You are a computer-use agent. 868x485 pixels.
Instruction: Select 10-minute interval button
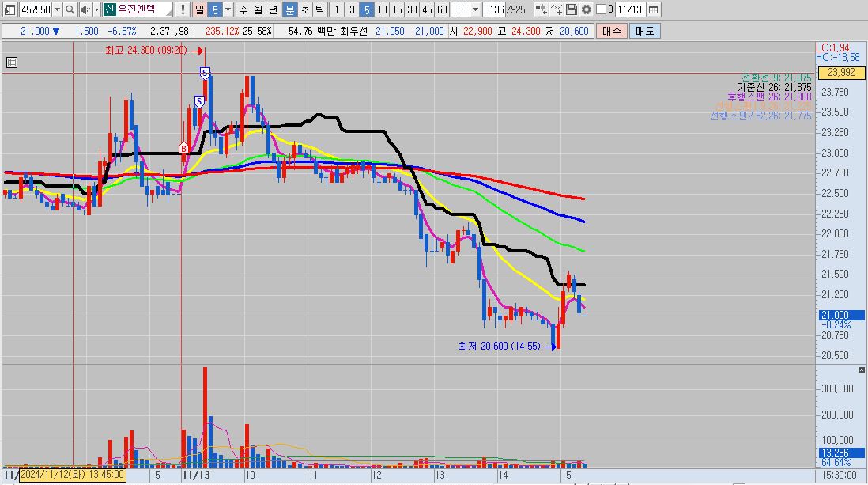(382, 9)
